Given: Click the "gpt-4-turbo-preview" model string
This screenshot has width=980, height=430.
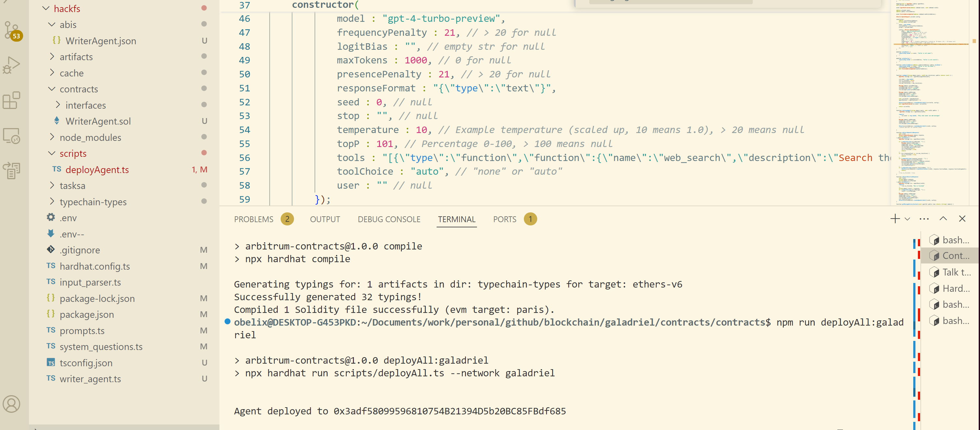Looking at the screenshot, I should point(441,18).
